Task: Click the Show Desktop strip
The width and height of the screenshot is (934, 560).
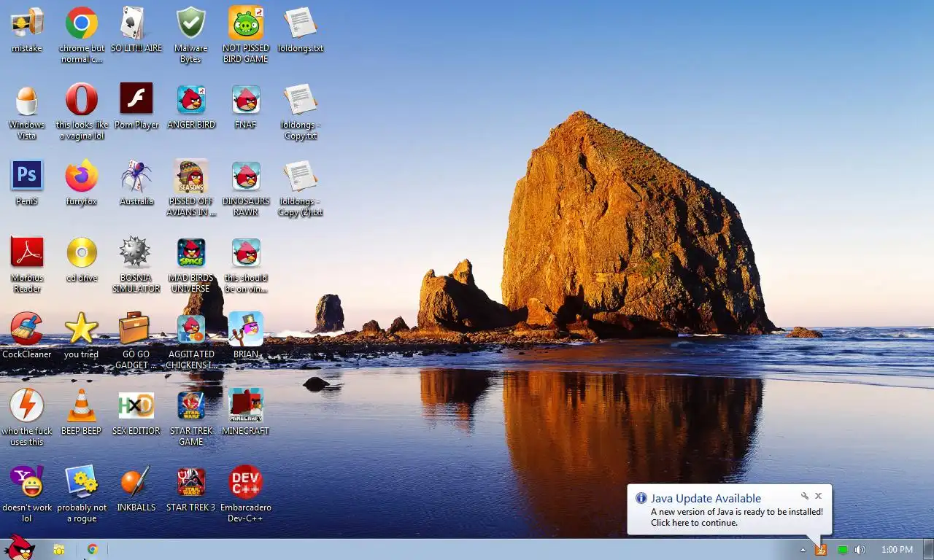Action: pyautogui.click(x=928, y=550)
